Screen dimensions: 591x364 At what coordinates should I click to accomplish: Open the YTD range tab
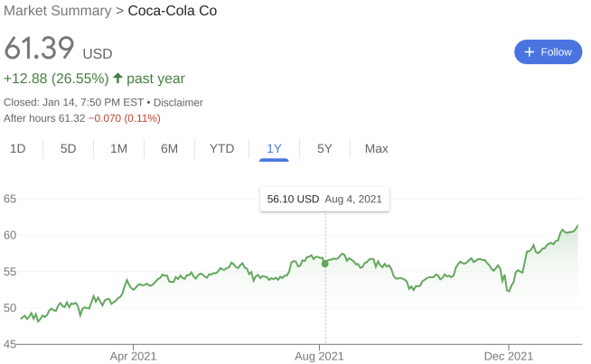[221, 148]
